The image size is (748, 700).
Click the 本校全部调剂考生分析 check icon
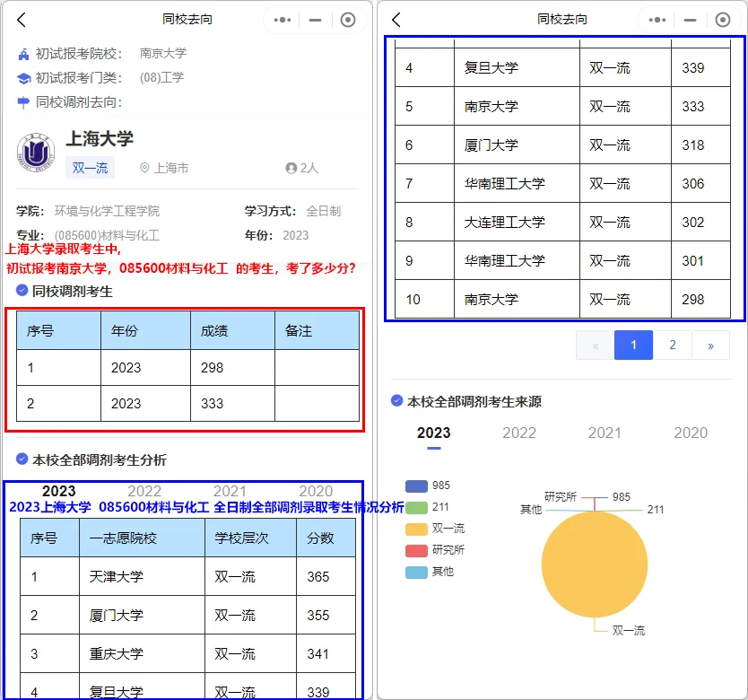coord(22,459)
